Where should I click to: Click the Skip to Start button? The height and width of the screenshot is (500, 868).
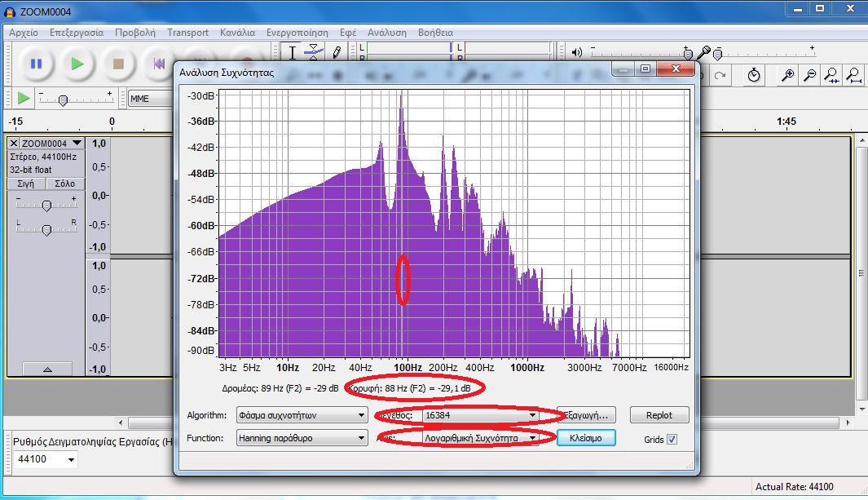pyautogui.click(x=159, y=64)
